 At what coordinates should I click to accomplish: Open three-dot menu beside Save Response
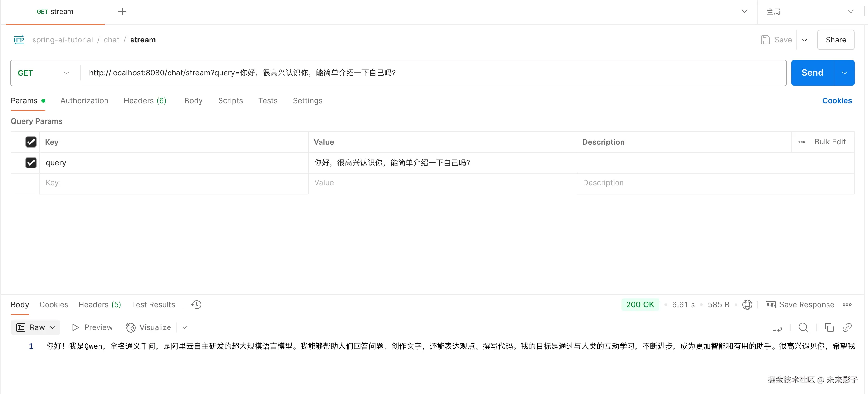[847, 304]
